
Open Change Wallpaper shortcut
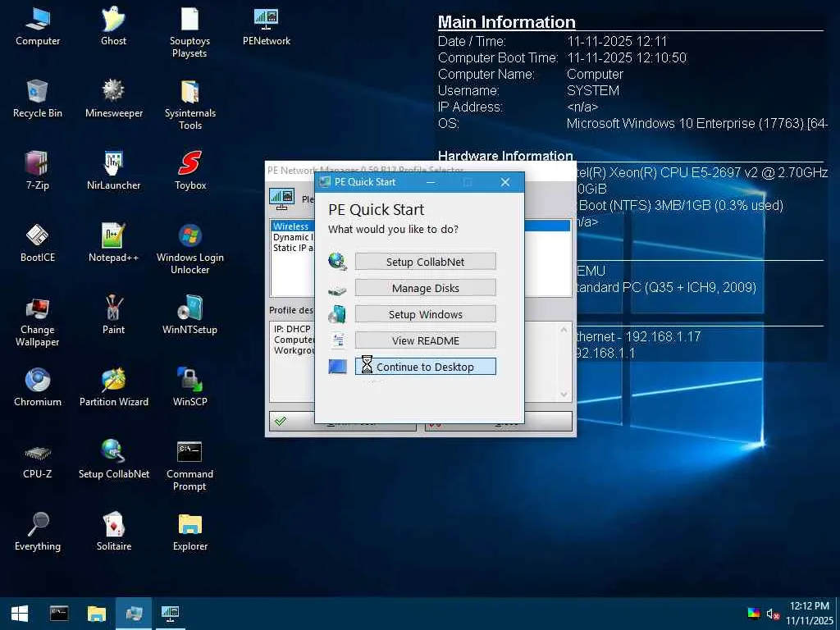38,322
